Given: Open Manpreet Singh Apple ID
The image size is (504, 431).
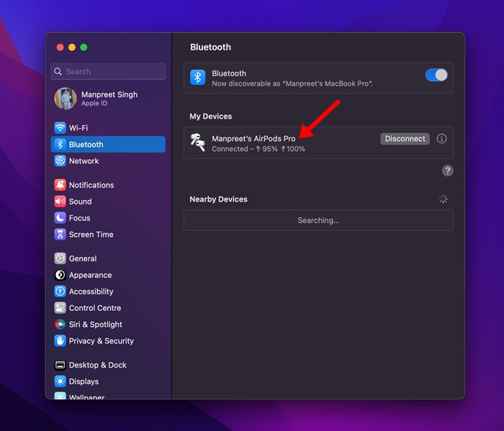Looking at the screenshot, I should (108, 99).
